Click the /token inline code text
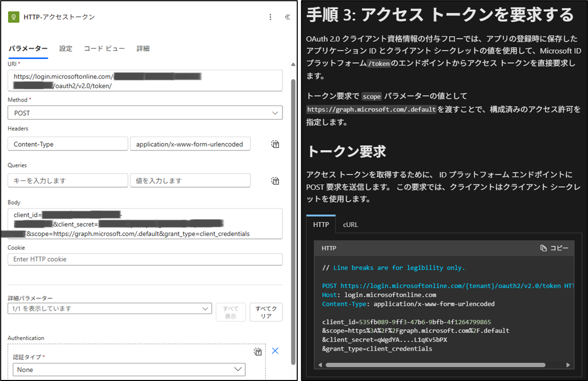The width and height of the screenshot is (588, 381). pyautogui.click(x=379, y=63)
